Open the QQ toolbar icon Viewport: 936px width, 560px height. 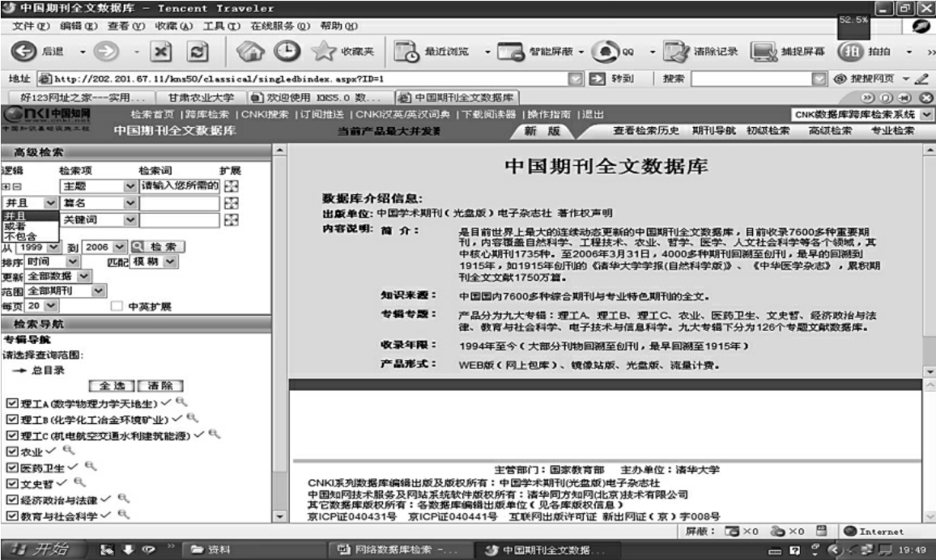pos(606,51)
